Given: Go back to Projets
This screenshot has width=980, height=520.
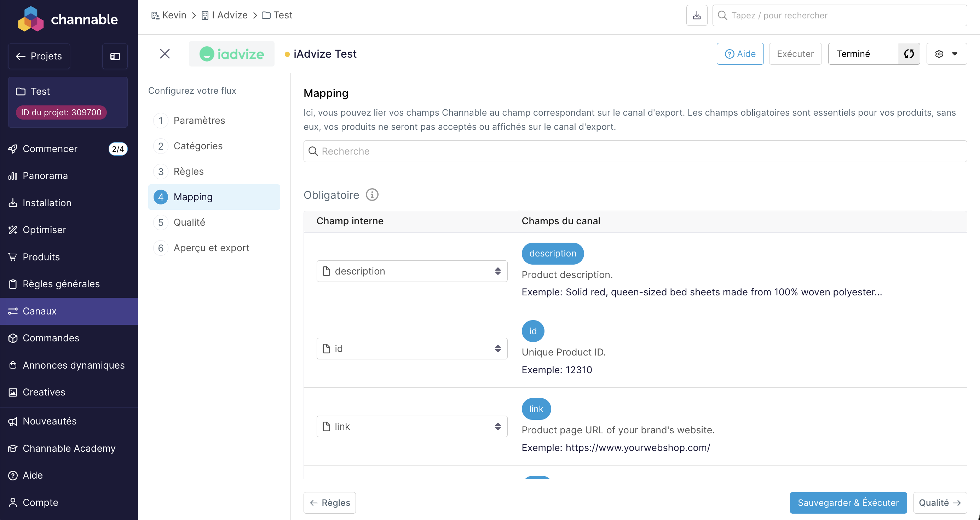Looking at the screenshot, I should [x=39, y=56].
